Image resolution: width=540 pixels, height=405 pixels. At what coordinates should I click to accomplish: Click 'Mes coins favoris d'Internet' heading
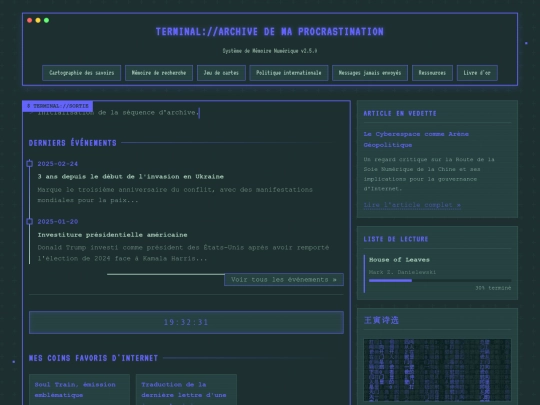pyautogui.click(x=93, y=358)
